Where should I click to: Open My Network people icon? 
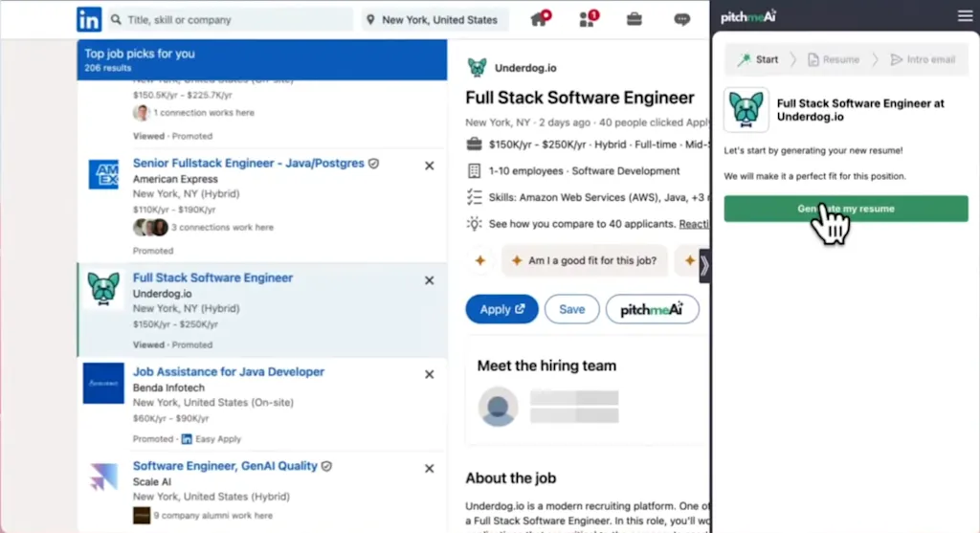point(588,19)
